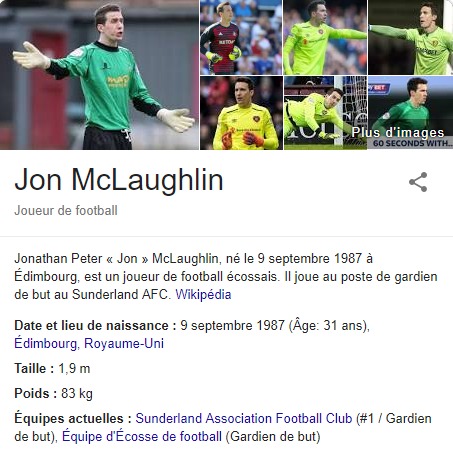Click the Poids value 83 kg
Screen dimensions: 453x459
pos(77,394)
